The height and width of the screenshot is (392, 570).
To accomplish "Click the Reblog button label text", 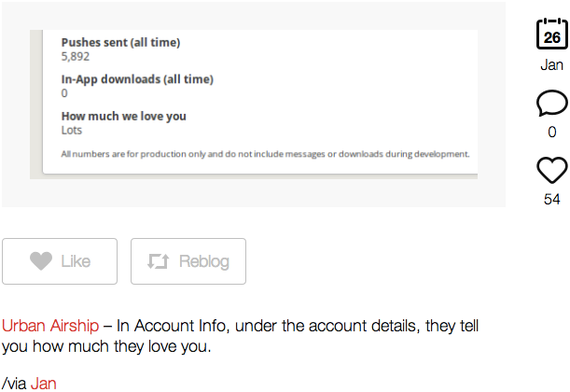I will [x=204, y=261].
